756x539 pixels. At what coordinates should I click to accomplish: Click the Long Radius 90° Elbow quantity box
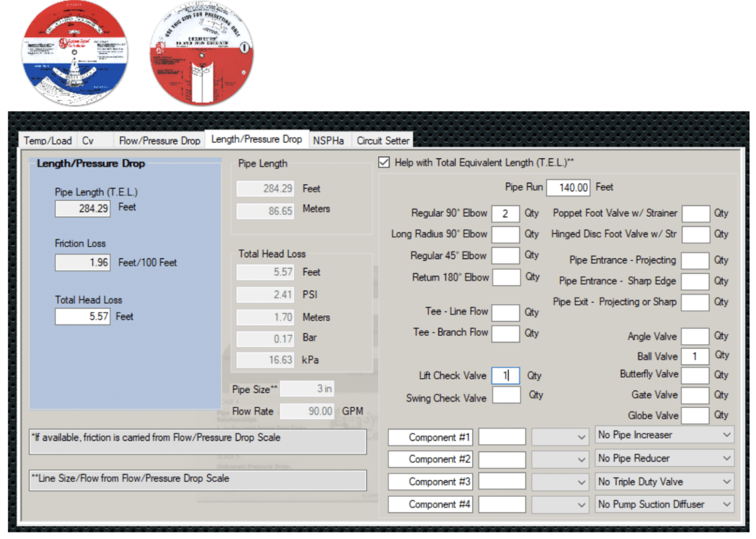click(x=505, y=234)
